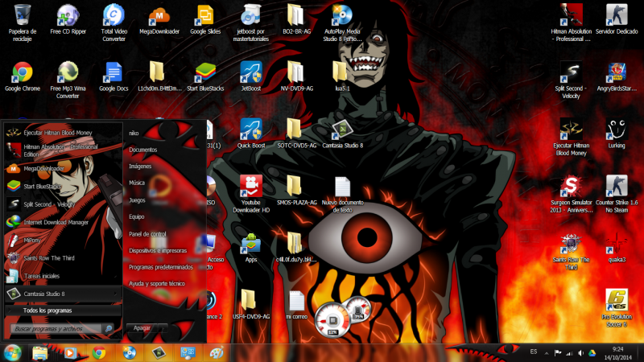This screenshot has width=644, height=362.
Task: Select Panel de control in Start menu
Action: click(147, 233)
